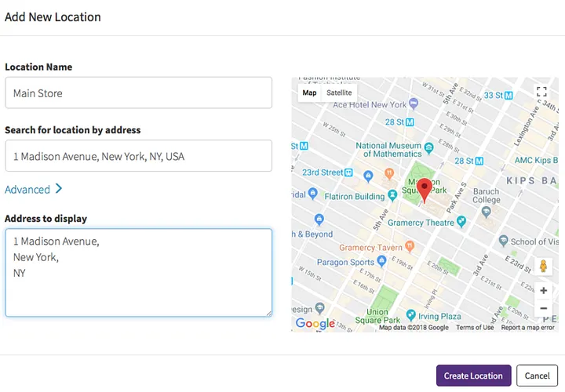This screenshot has width=565, height=392.
Task: Click the red location pin marker
Action: (425, 191)
